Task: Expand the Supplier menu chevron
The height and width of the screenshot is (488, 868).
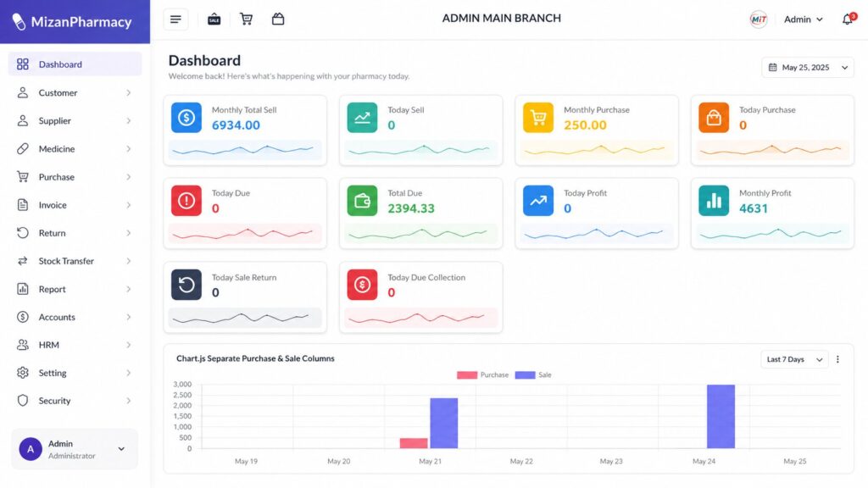Action: (x=129, y=120)
